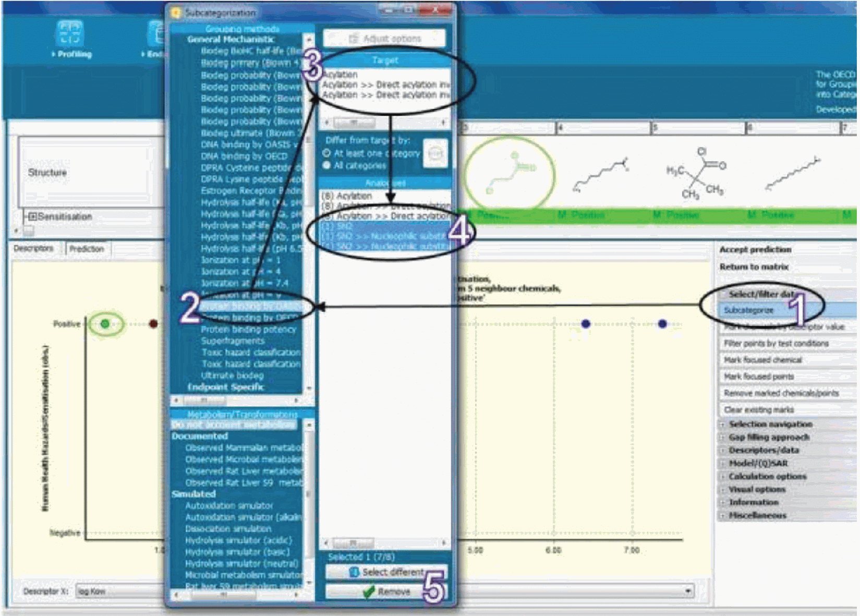
Task: Click Accept prediction
Action: (x=755, y=250)
